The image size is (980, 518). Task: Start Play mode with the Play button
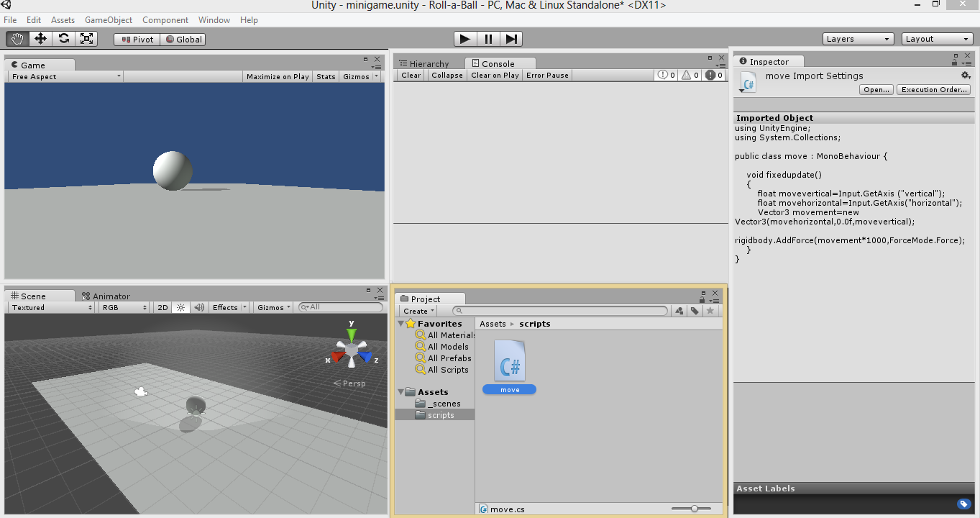[x=465, y=39]
